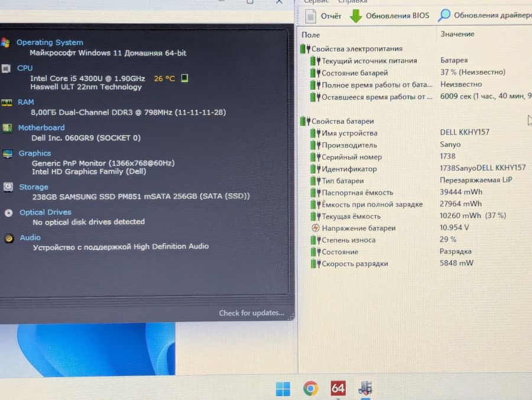Open the Справка menu in AIDA64
Image resolution: width=532 pixels, height=400 pixels.
pos(352,2)
